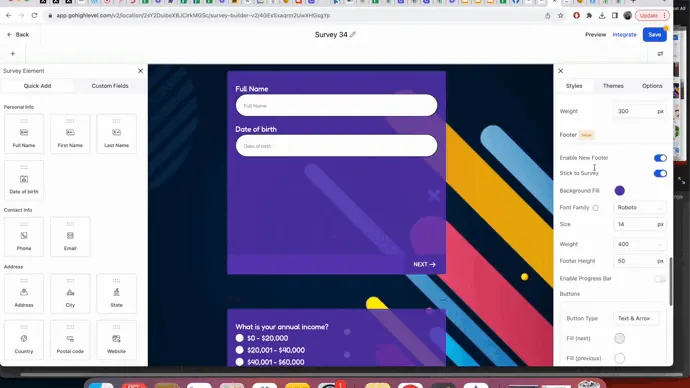Select the Quick Add tab
Image resolution: width=690 pixels, height=388 pixels.
(x=37, y=86)
